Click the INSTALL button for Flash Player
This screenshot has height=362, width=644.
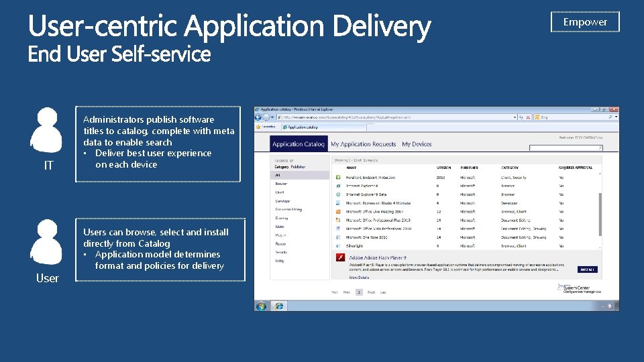(588, 269)
